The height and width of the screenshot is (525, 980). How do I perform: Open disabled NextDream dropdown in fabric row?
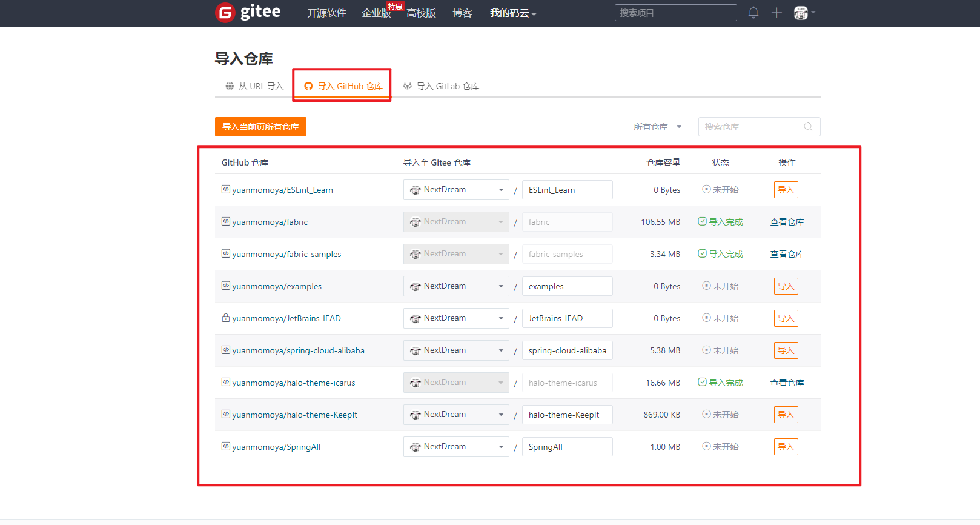pos(456,222)
